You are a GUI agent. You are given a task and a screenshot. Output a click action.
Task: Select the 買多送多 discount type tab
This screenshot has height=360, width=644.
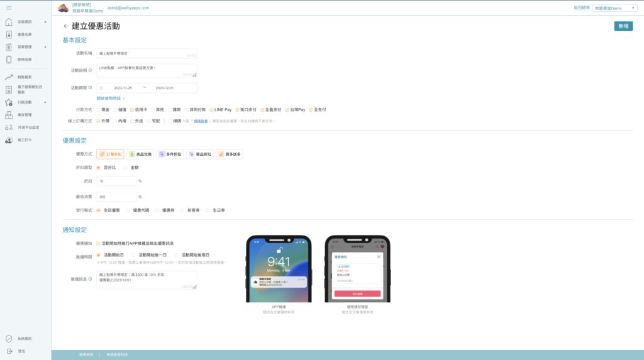point(230,155)
